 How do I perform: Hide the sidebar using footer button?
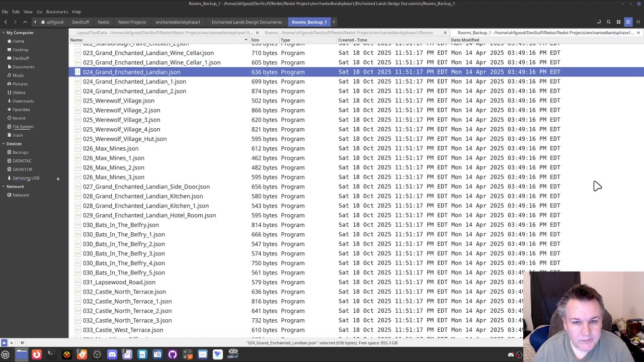[22, 343]
